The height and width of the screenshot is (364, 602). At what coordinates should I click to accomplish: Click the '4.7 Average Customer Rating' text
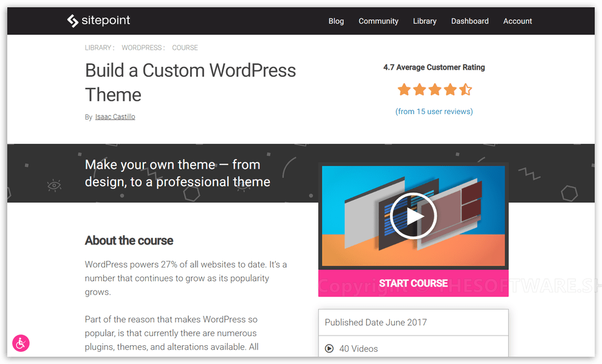coord(434,67)
